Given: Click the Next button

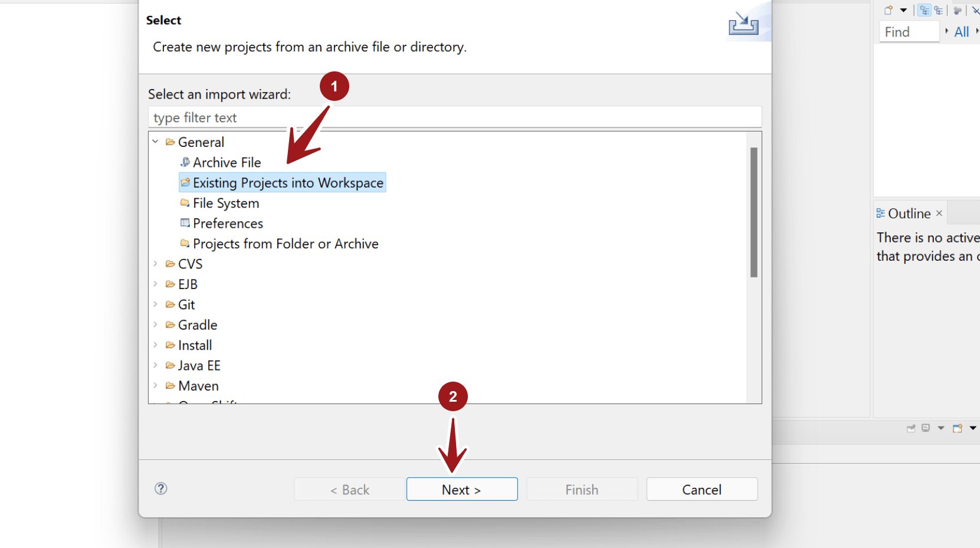Looking at the screenshot, I should click(461, 489).
